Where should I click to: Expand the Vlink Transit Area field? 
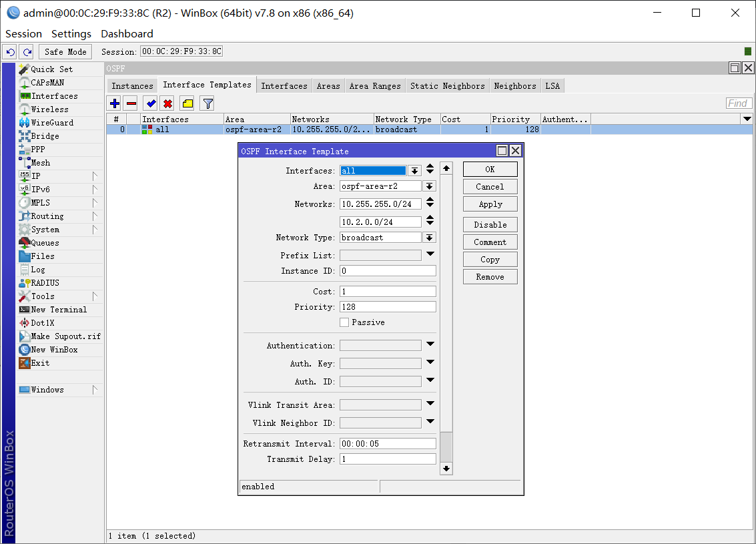click(430, 404)
